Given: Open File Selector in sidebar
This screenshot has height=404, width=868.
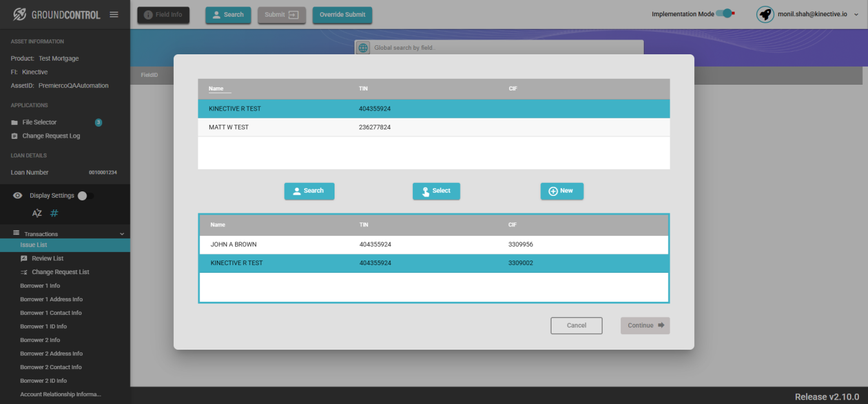Looking at the screenshot, I should tap(39, 122).
